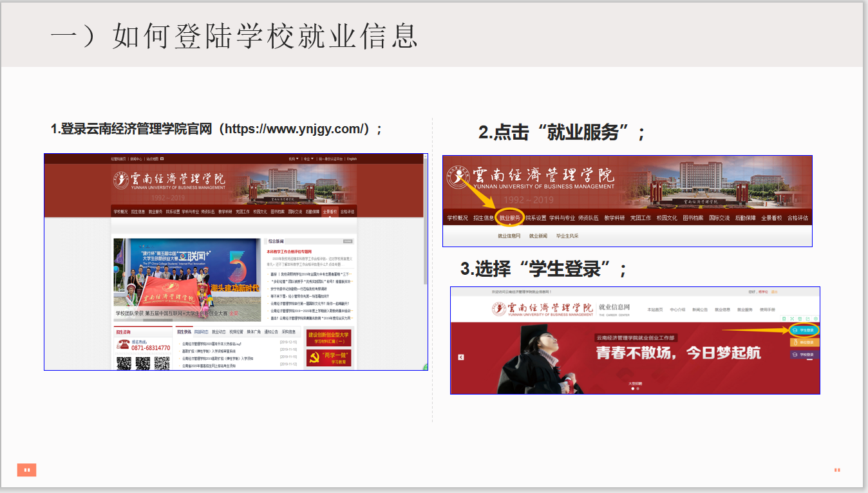
Task: Switch to the 通知公告 tab on homepage
Action: (271, 332)
